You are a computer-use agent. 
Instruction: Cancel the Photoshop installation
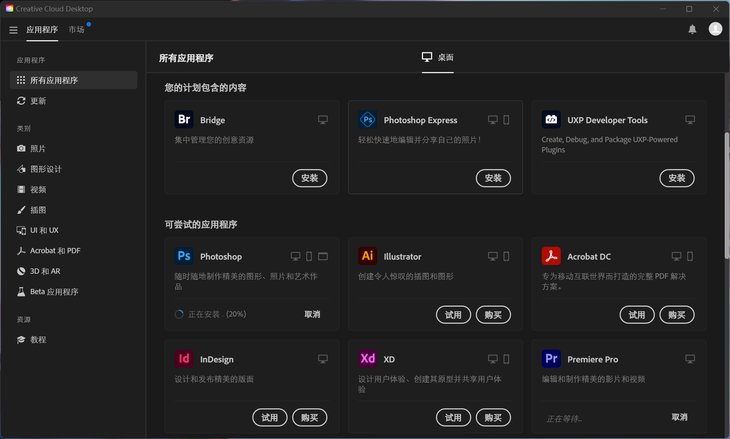[312, 314]
